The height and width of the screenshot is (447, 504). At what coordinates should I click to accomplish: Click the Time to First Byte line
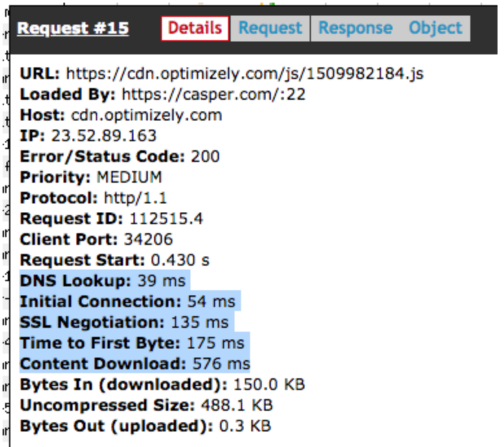pyautogui.click(x=132, y=343)
